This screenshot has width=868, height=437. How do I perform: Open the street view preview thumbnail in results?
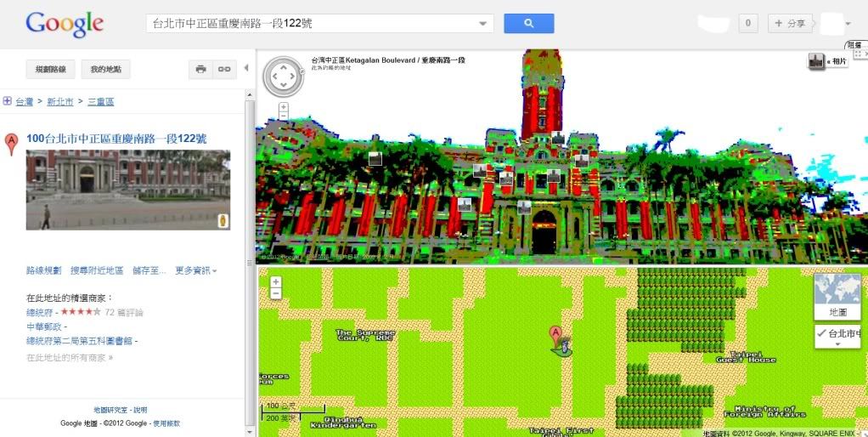(128, 190)
